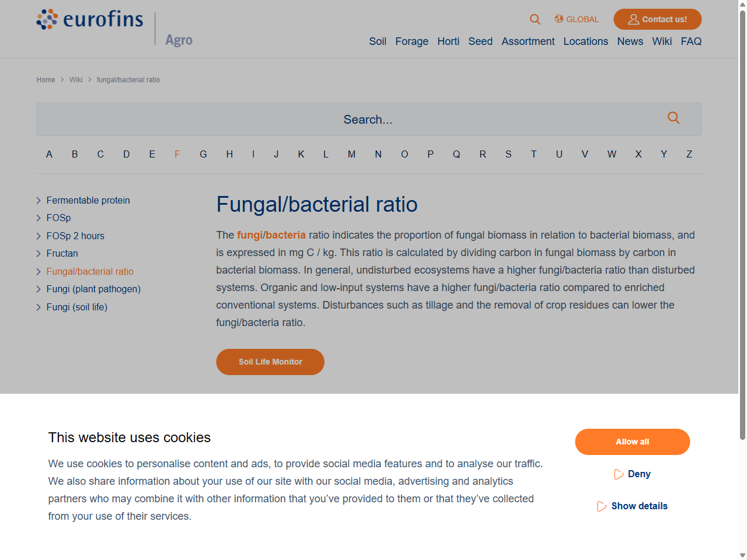The image size is (747, 560).
Task: Open the Forage menu
Action: (x=412, y=41)
